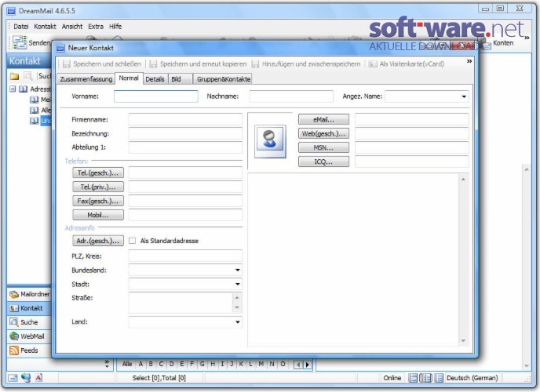Click Adr.(gesch.)... button
This screenshot has width=540, height=392.
click(x=98, y=241)
